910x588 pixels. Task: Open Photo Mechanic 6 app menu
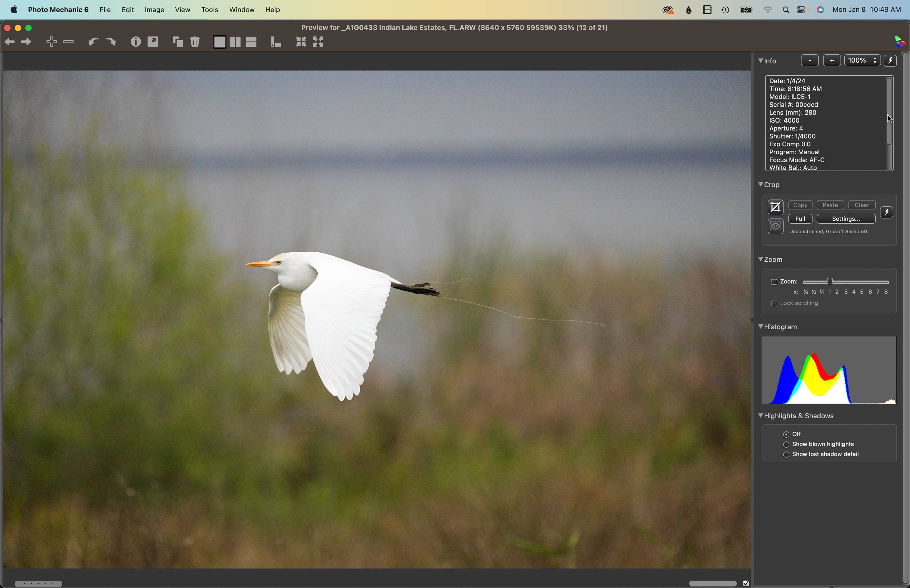coord(58,10)
